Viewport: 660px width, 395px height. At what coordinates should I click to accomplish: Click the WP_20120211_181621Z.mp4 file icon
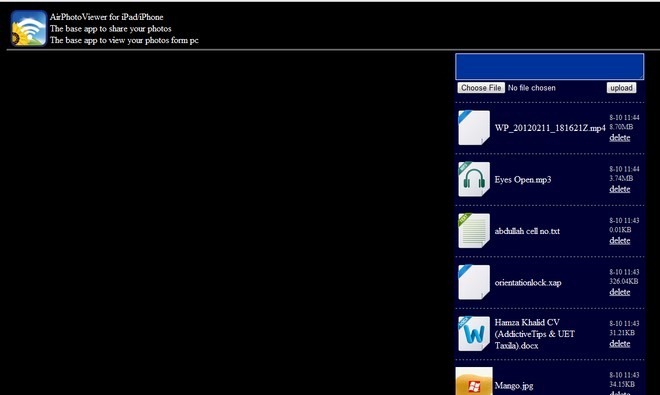pyautogui.click(x=474, y=128)
